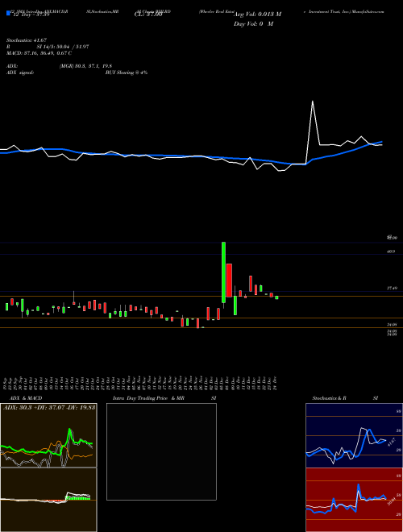Click the 'Stochastics: 41.67' reading
Screen dimensions: 403x532
tap(27, 40)
